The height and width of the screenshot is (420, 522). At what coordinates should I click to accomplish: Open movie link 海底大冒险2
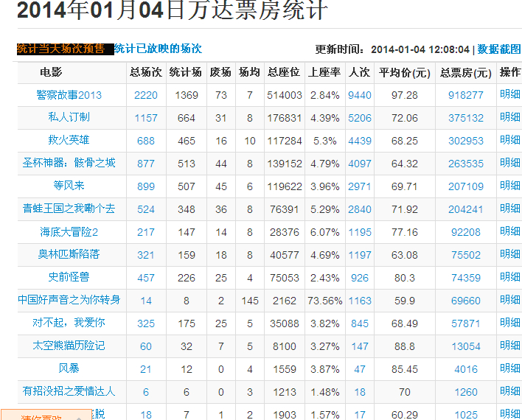69,232
